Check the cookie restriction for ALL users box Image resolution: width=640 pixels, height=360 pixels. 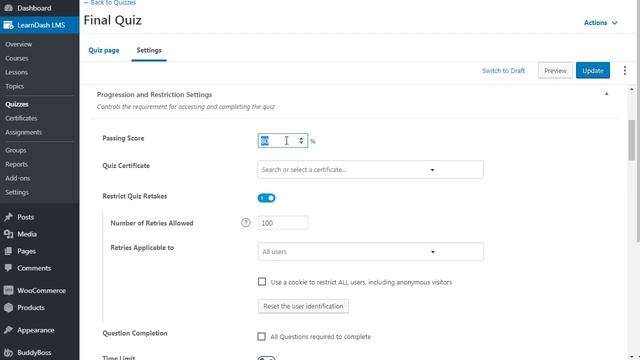tap(262, 282)
